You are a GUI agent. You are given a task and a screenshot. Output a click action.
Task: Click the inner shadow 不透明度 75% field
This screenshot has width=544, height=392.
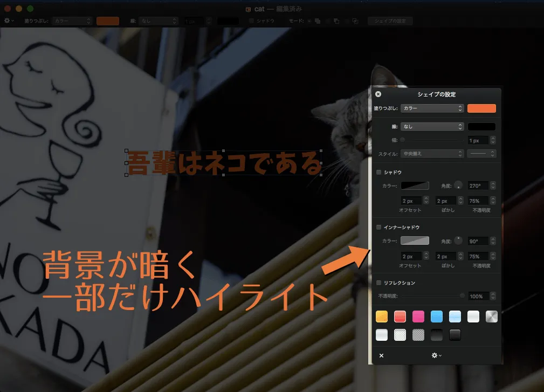tap(478, 256)
